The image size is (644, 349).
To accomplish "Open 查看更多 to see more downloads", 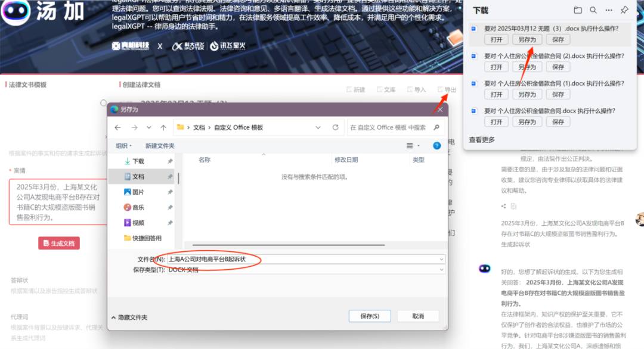I will (x=482, y=139).
